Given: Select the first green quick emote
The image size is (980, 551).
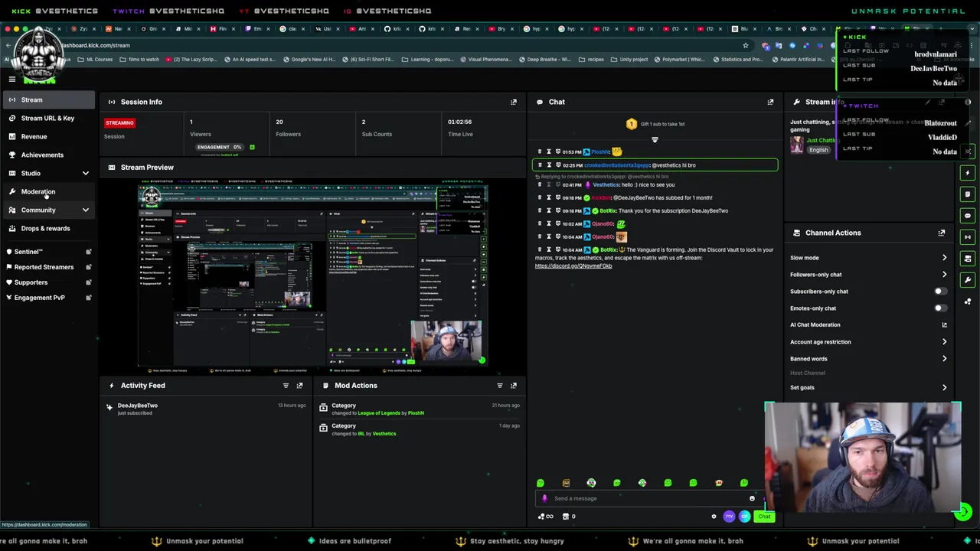Looking at the screenshot, I should tap(541, 483).
